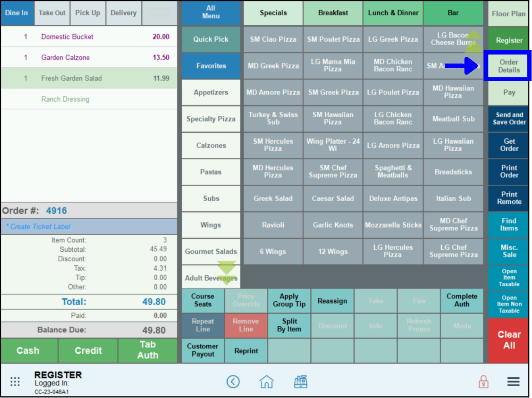
Task: Open Customer Payout
Action: click(x=203, y=351)
